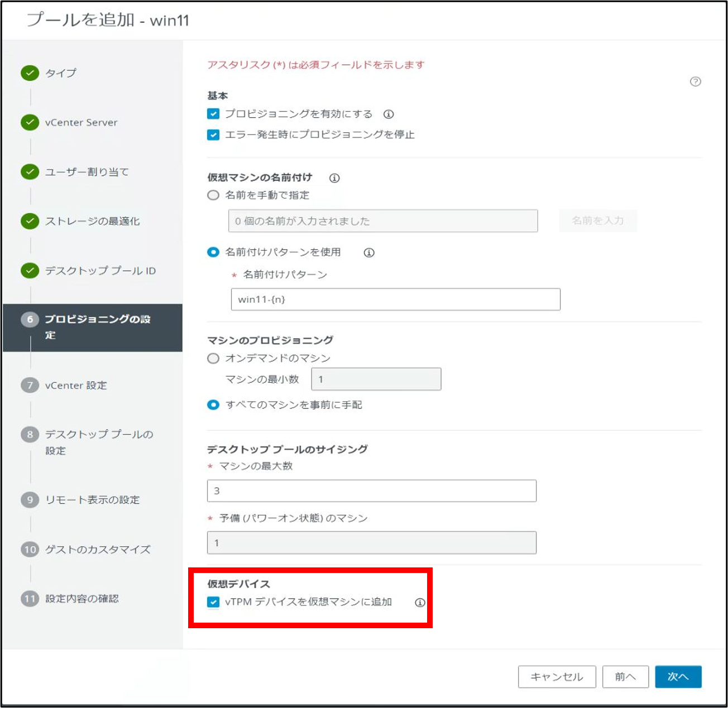
Task: Click step 9 number badge
Action: click(x=30, y=500)
